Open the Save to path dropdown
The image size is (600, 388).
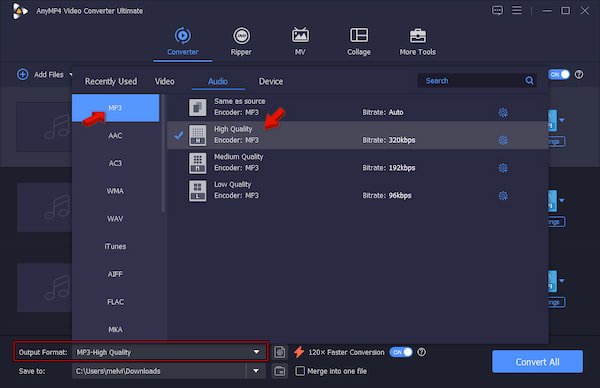(256, 371)
